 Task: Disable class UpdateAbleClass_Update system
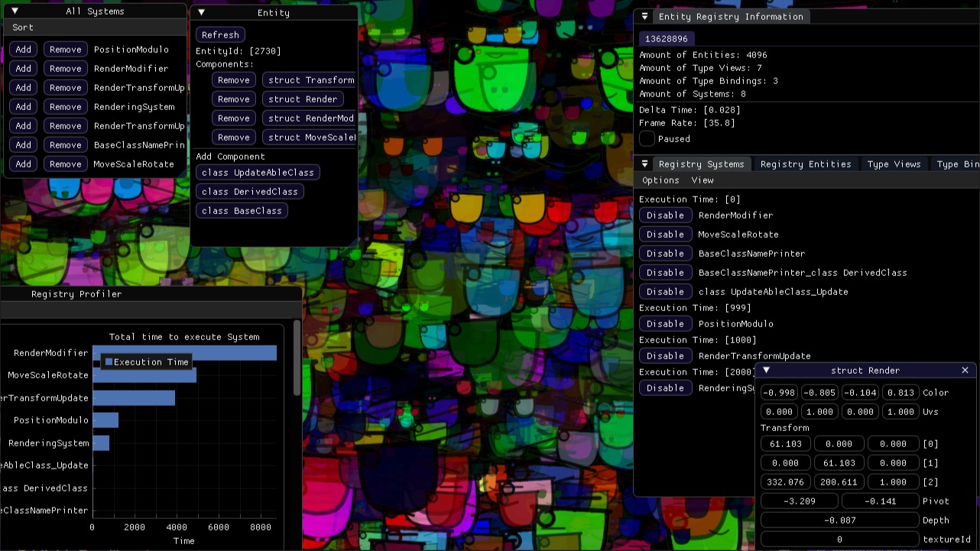coord(666,291)
